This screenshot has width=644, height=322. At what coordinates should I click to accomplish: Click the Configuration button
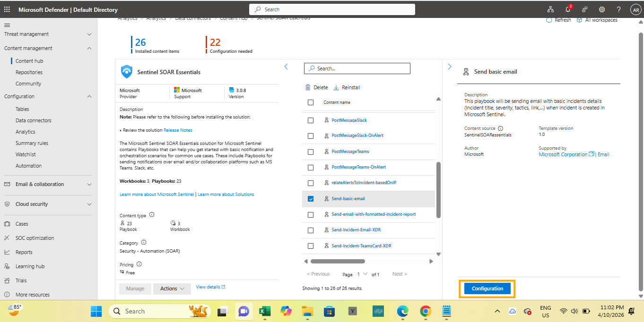click(x=487, y=288)
